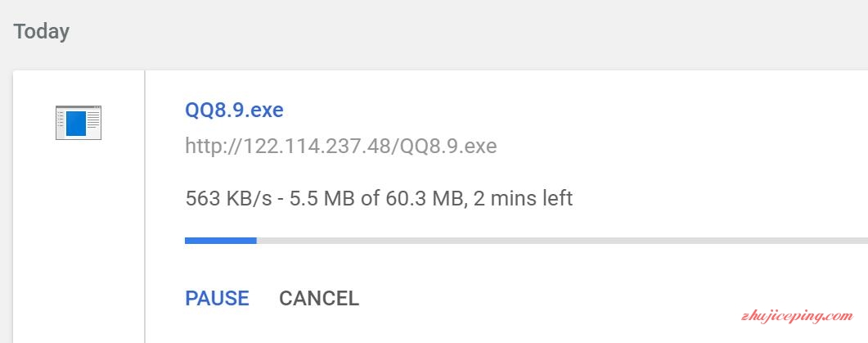
Task: Select the Today date heading
Action: [42, 31]
